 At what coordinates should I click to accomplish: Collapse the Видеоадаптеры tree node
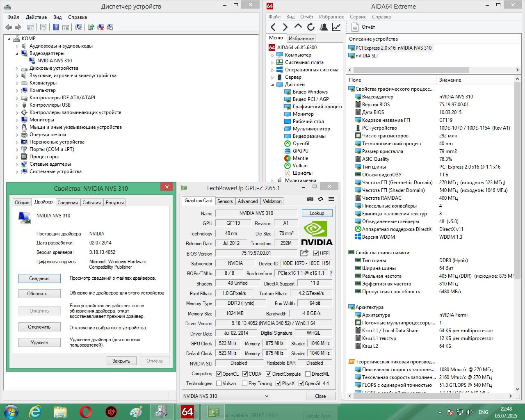pos(17,54)
